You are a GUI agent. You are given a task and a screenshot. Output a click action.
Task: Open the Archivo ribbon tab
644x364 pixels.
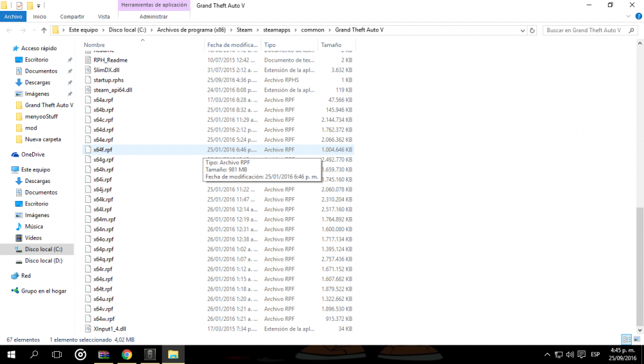click(13, 17)
